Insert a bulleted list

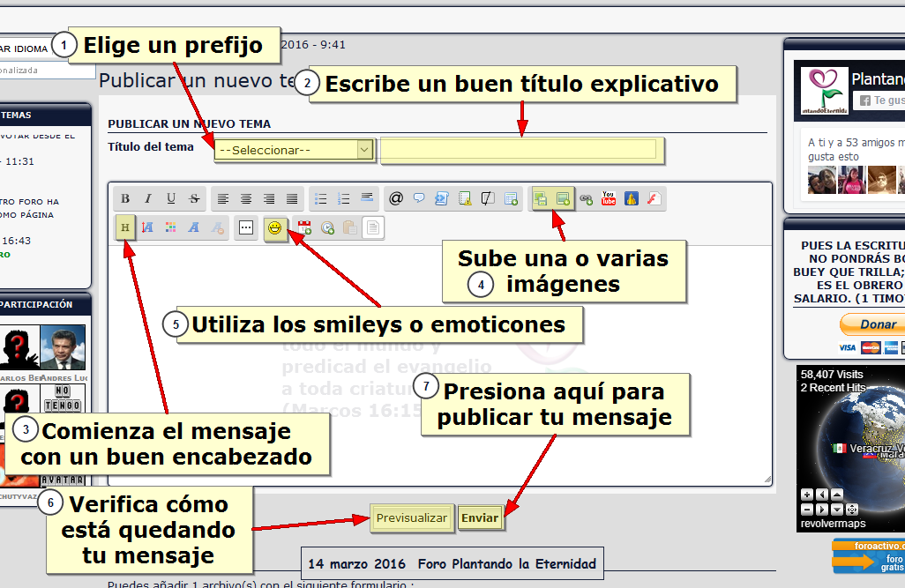click(321, 199)
